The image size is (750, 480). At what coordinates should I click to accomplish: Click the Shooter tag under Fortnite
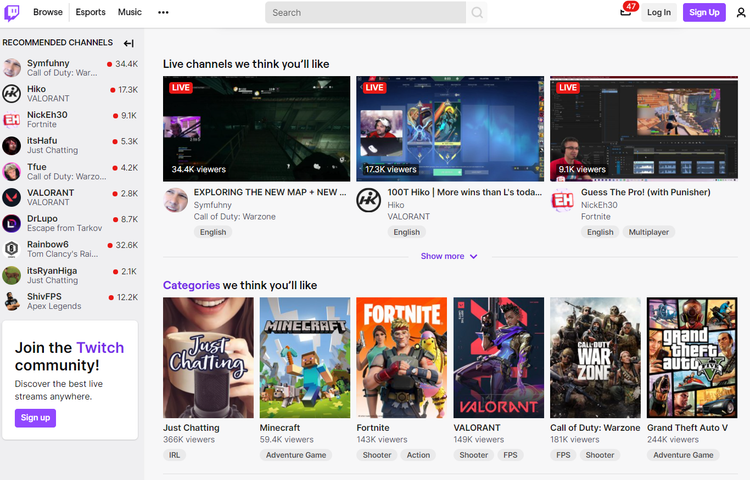point(377,455)
